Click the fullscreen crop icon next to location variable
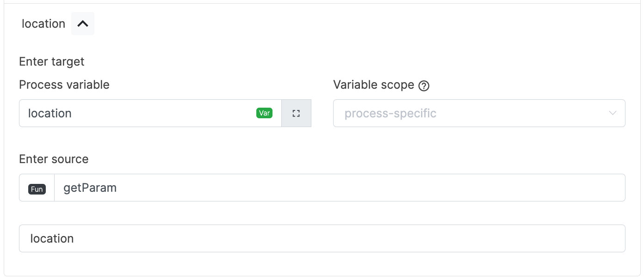This screenshot has height=280, width=644. coord(296,113)
